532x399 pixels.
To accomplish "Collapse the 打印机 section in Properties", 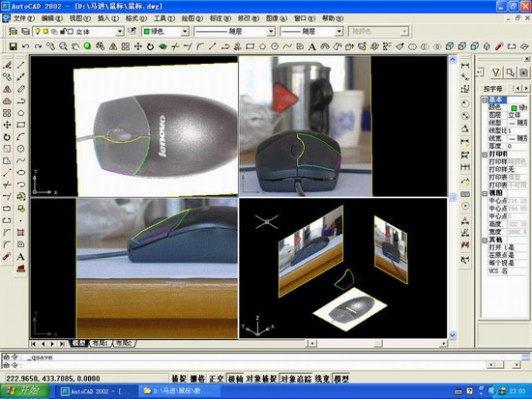I will pyautogui.click(x=485, y=155).
